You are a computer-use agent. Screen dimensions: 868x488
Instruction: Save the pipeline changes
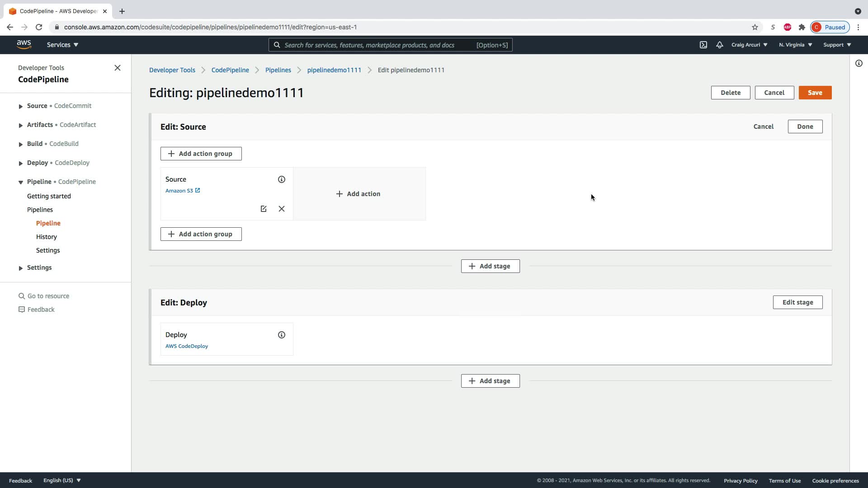point(815,93)
